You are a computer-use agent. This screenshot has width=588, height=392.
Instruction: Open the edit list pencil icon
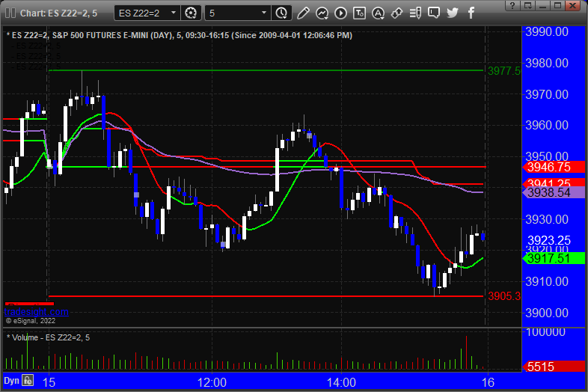click(x=415, y=13)
